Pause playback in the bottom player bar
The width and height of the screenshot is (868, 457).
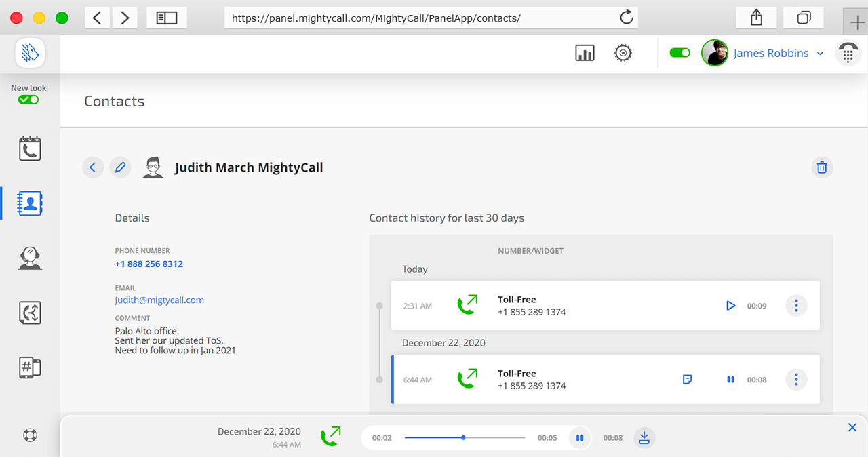(580, 437)
